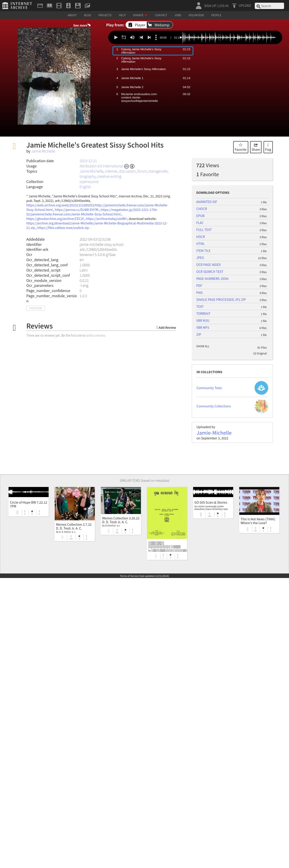Open the ABOUT menu item
289x868 pixels.
[x=72, y=15]
